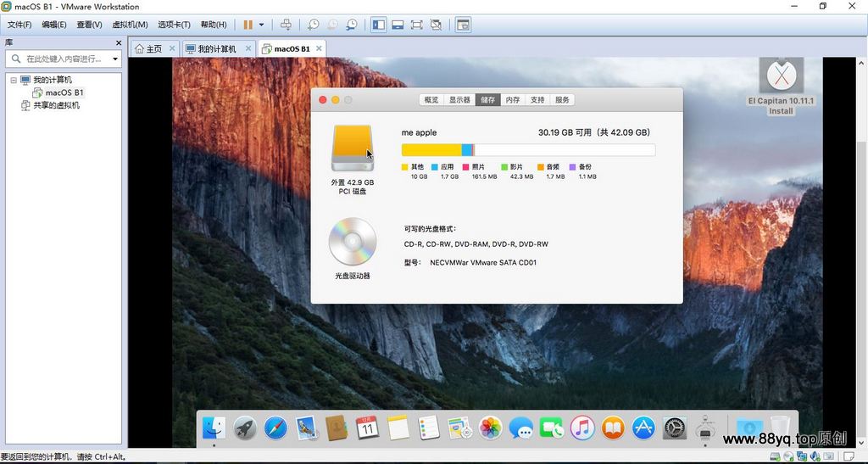Image resolution: width=868 pixels, height=464 pixels.
Task: Open iBooks orange icon in Dock
Action: [613, 428]
